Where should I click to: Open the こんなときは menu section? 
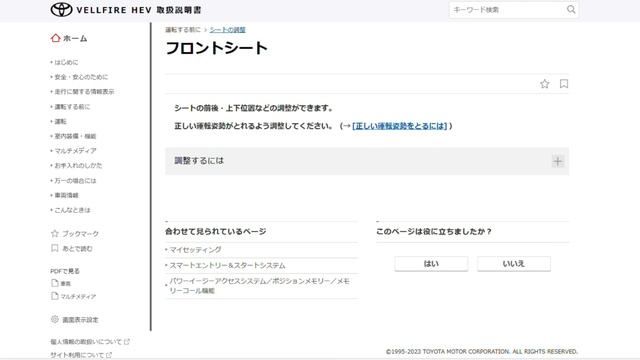[72, 210]
